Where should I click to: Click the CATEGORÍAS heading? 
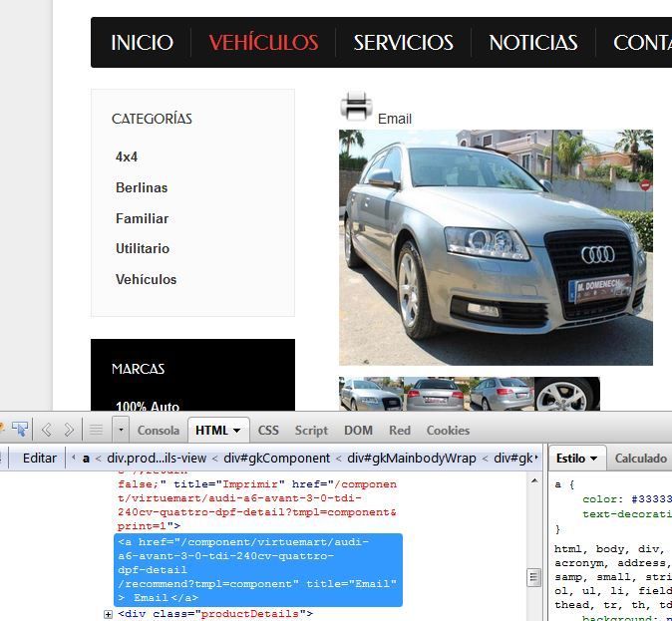point(152,119)
